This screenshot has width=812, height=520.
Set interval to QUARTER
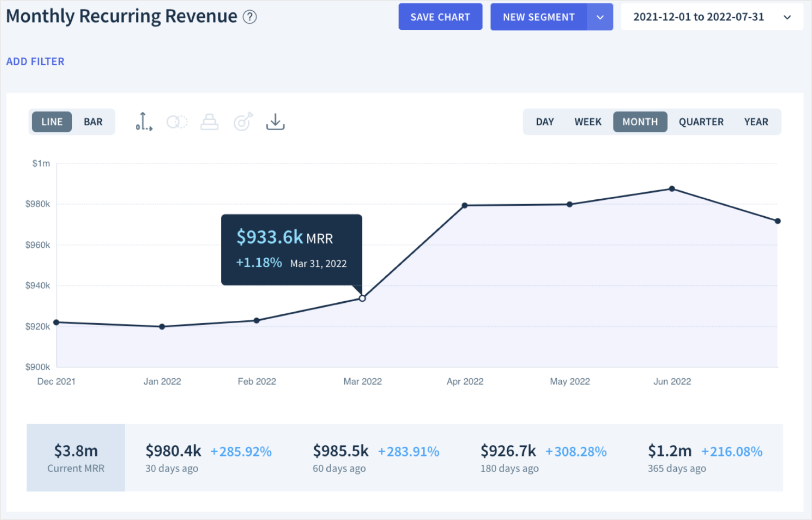click(701, 122)
